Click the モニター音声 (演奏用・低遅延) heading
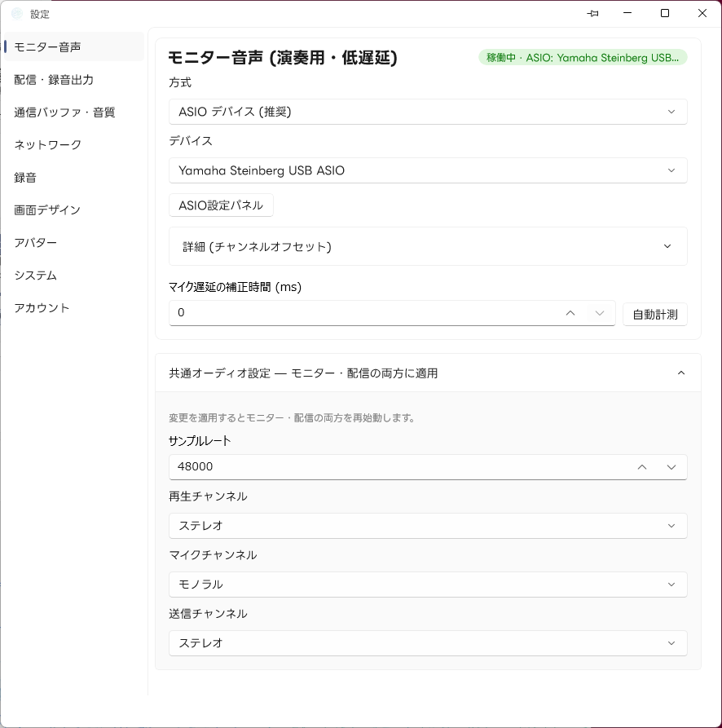This screenshot has width=722, height=728. tap(283, 58)
